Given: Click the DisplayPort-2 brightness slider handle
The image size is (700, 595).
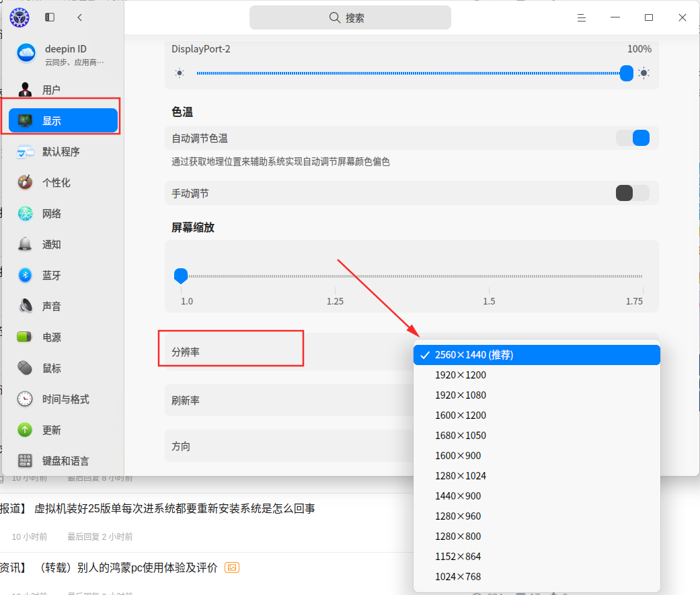Looking at the screenshot, I should click(x=626, y=73).
